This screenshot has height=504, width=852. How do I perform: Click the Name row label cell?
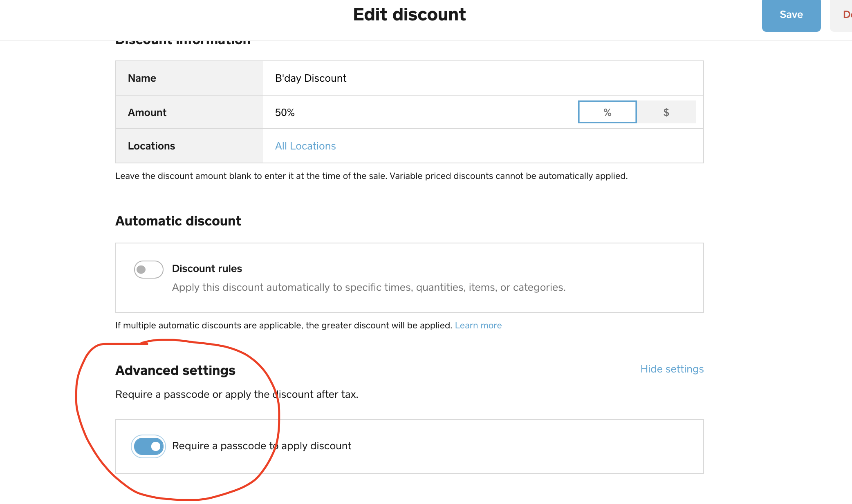point(189,78)
